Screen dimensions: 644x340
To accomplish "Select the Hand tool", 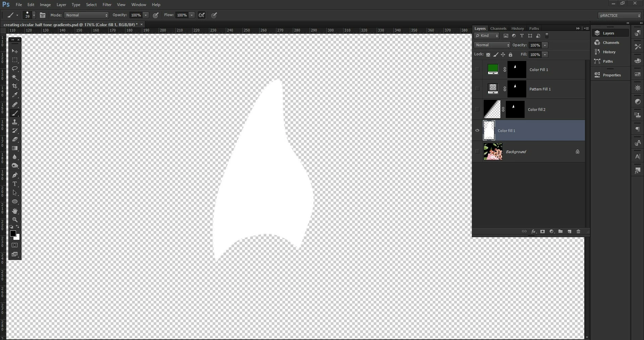I will pos(15,211).
